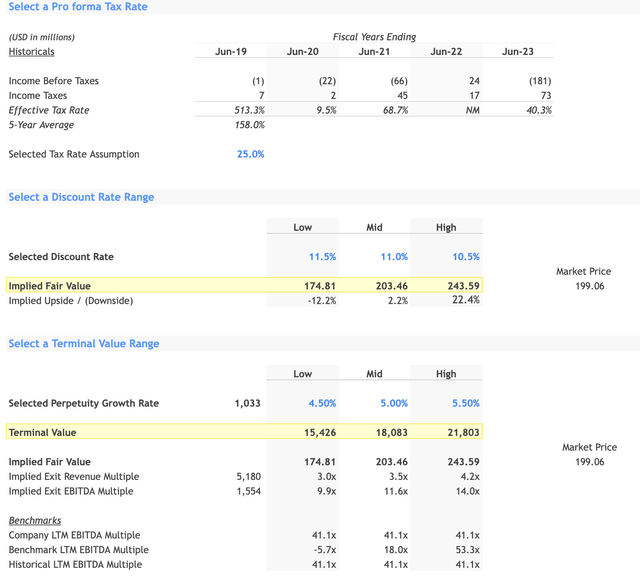Click the High terminal value 21,803
This screenshot has width=640, height=581.
[x=462, y=433]
